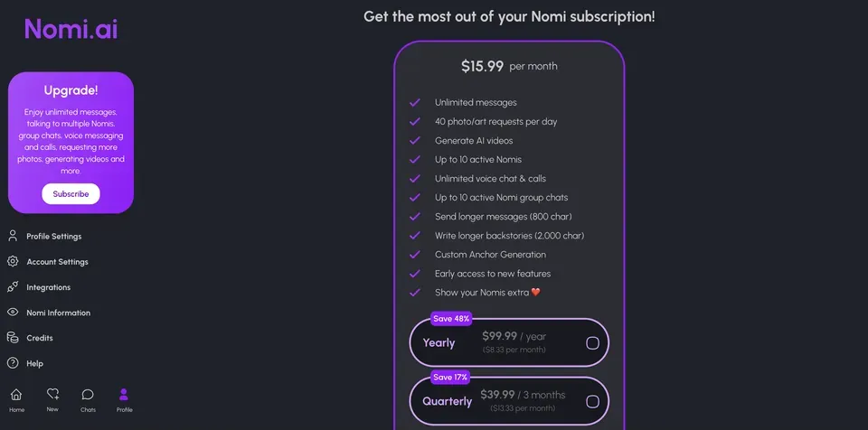Viewport: 868px width, 430px height.
Task: Click the Nomi.ai logo
Action: (71, 29)
